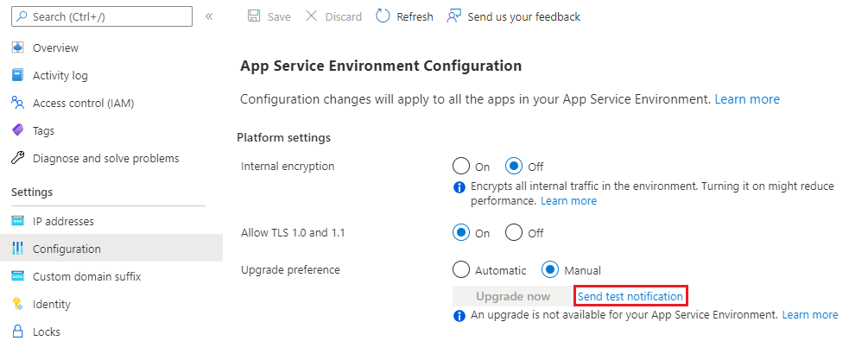Click the Overview icon in sidebar
868x347 pixels.
[17, 47]
